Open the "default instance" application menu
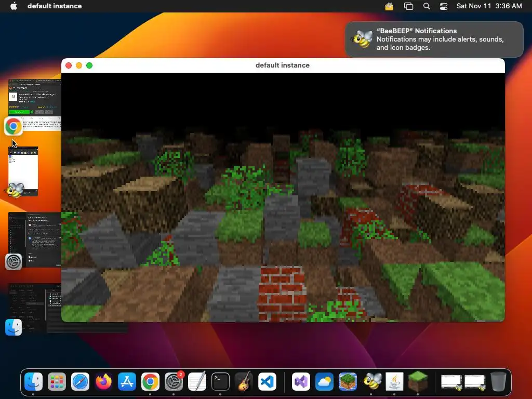The width and height of the screenshot is (532, 399). [x=55, y=6]
